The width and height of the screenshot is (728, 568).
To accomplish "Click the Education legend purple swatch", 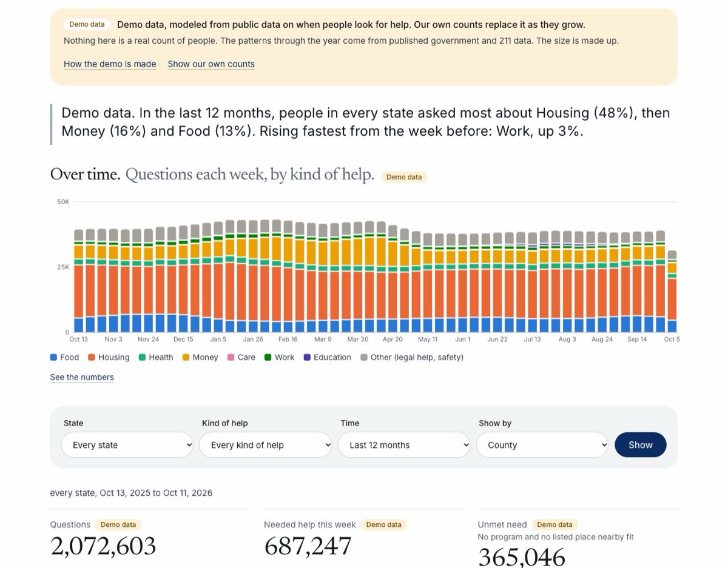I will coord(307,358).
